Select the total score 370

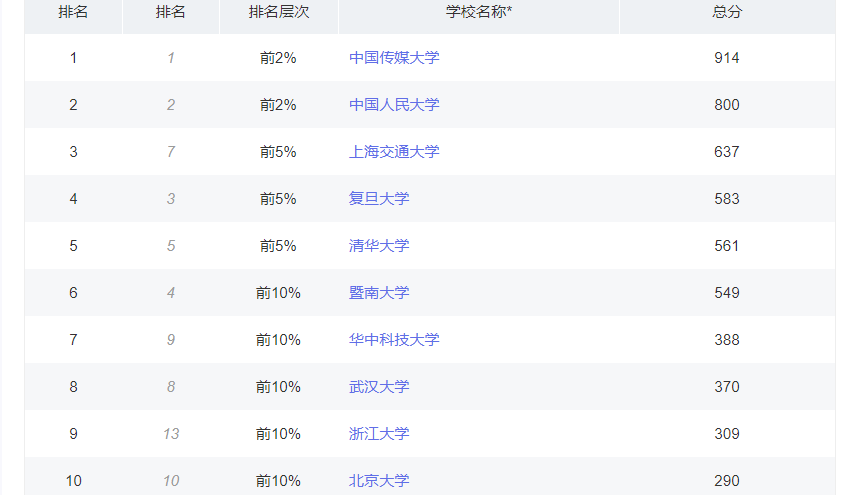727,387
